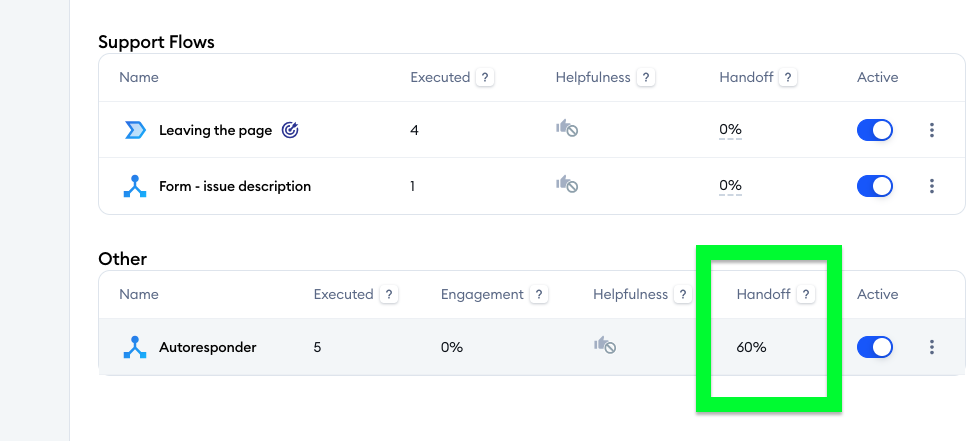Click the Engagement help question mark

tap(539, 294)
